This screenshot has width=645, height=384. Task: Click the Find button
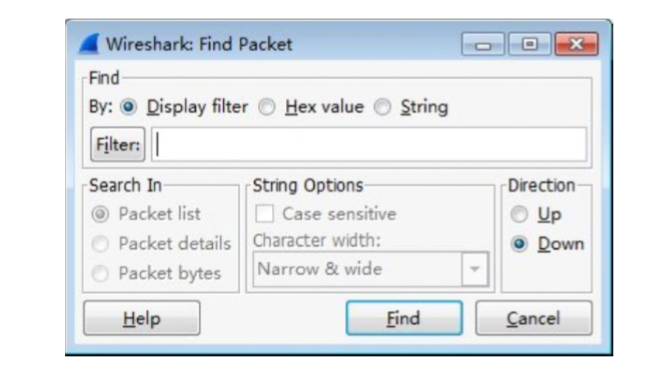click(x=404, y=318)
